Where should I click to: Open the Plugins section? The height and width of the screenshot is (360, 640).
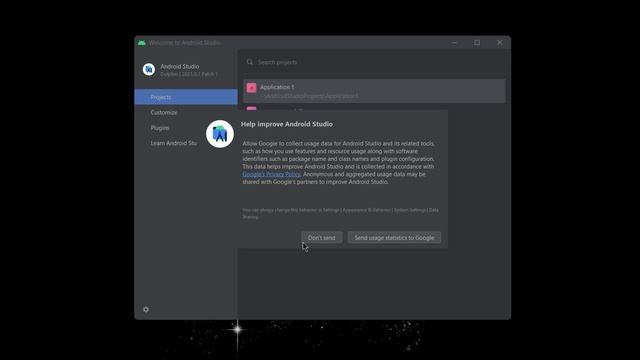[160, 128]
